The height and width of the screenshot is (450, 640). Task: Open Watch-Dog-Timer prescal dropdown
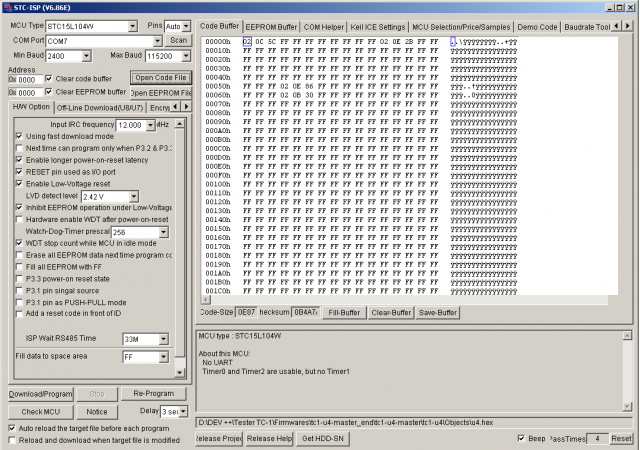tap(163, 232)
